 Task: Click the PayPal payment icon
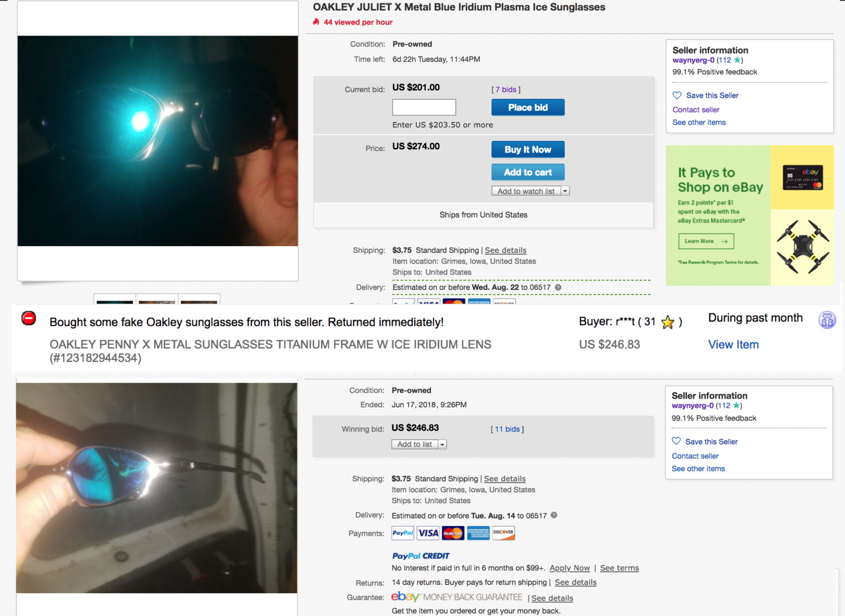pyautogui.click(x=403, y=533)
